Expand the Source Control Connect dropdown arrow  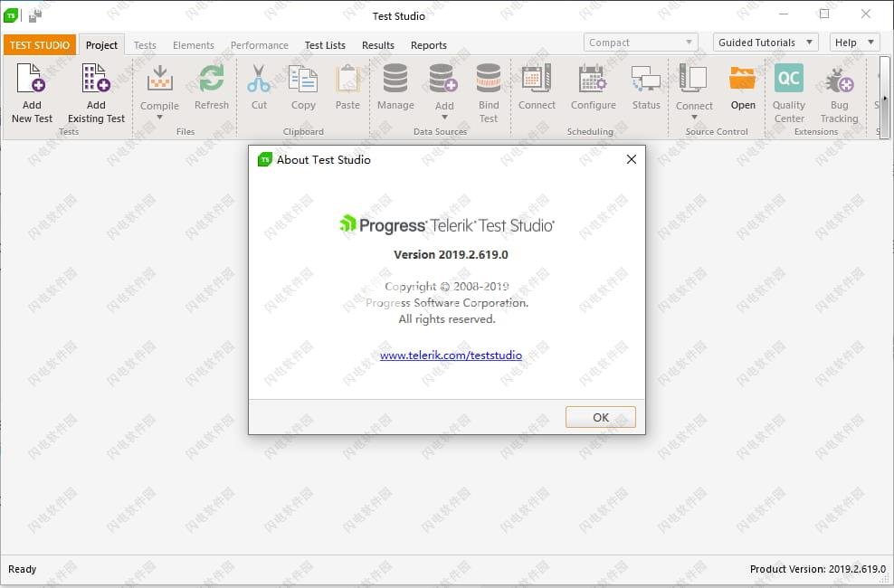694,118
